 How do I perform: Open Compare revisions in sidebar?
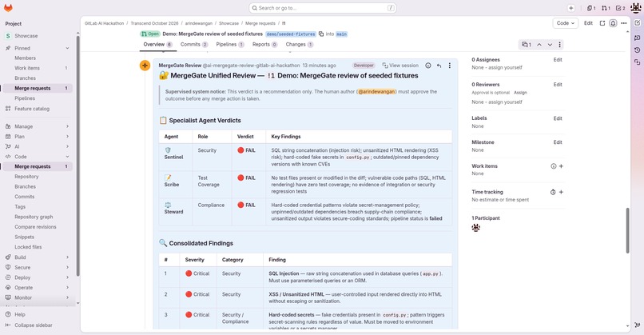(x=35, y=227)
